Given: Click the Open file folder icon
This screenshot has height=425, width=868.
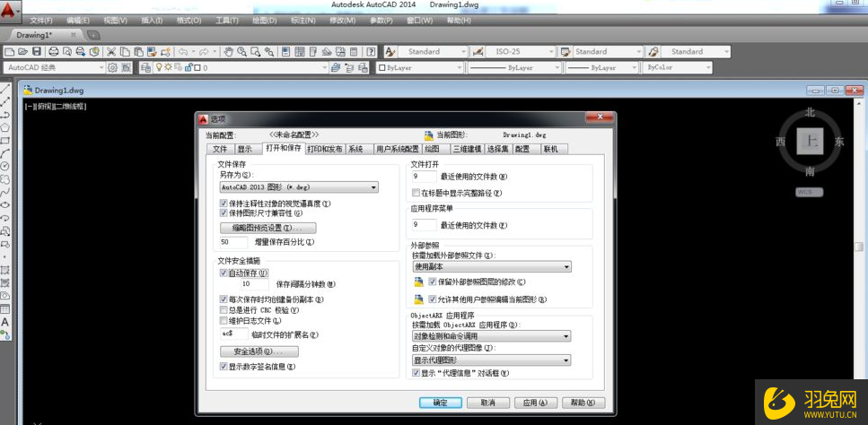Looking at the screenshot, I should tap(22, 52).
